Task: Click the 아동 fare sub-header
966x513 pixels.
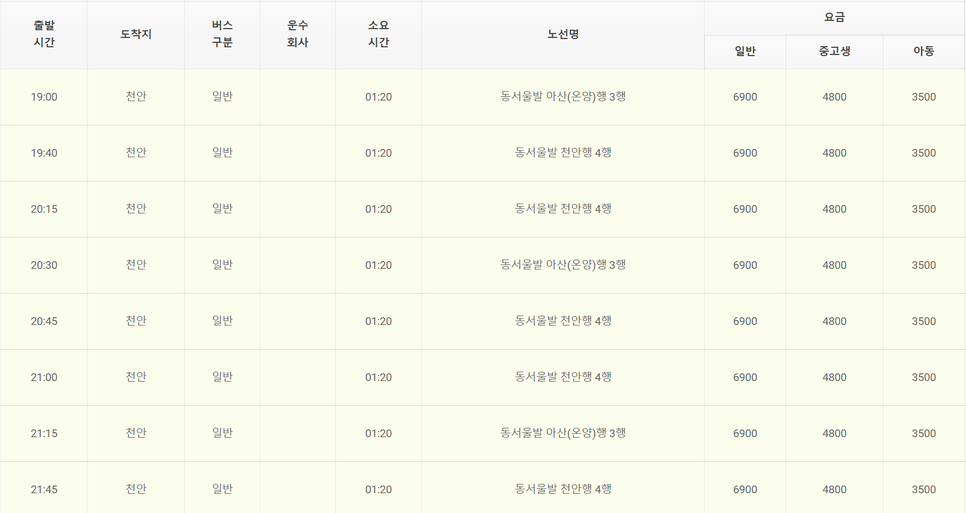Action: (924, 52)
